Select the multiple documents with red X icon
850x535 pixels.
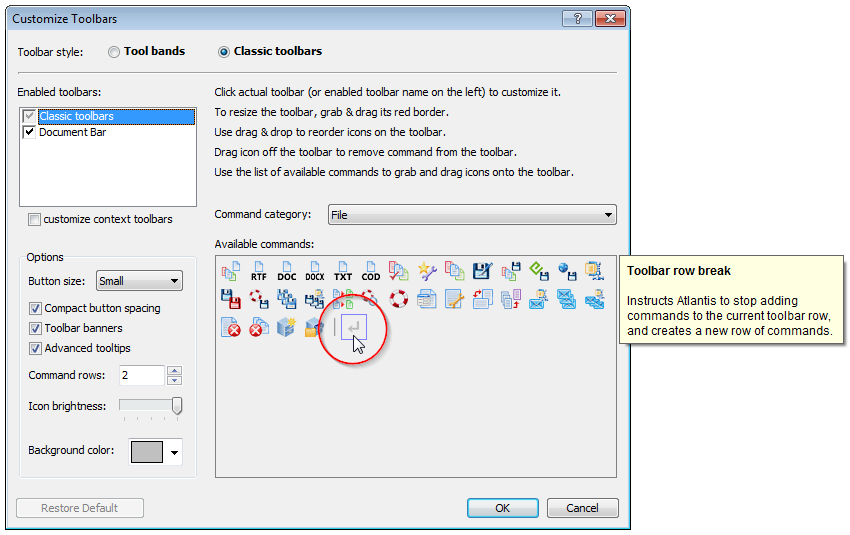259,327
